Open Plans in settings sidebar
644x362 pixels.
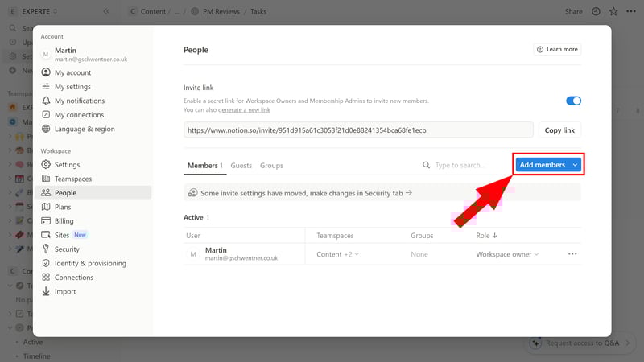tap(63, 207)
